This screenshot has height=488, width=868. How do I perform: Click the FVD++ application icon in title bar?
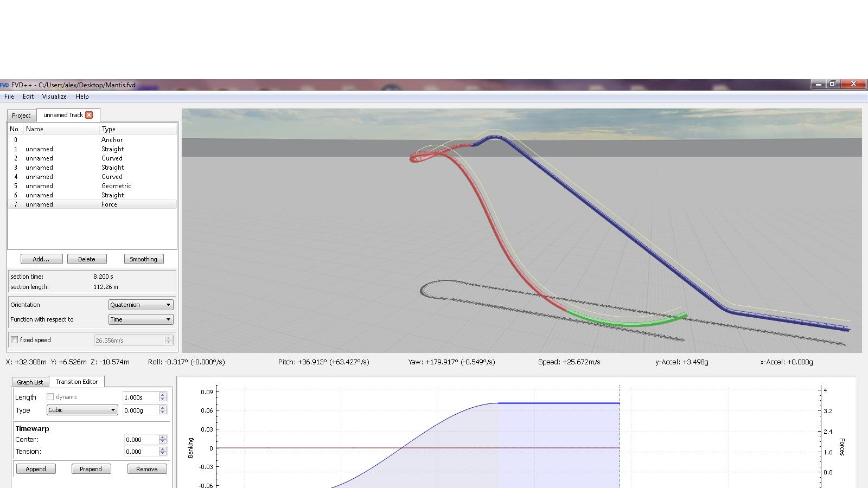pos(5,85)
